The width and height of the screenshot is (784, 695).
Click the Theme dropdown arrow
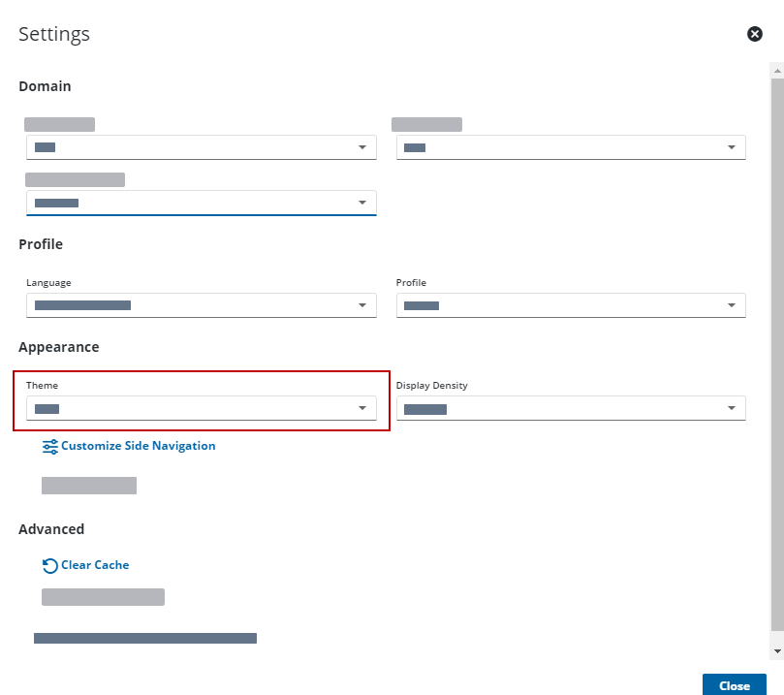(362, 408)
